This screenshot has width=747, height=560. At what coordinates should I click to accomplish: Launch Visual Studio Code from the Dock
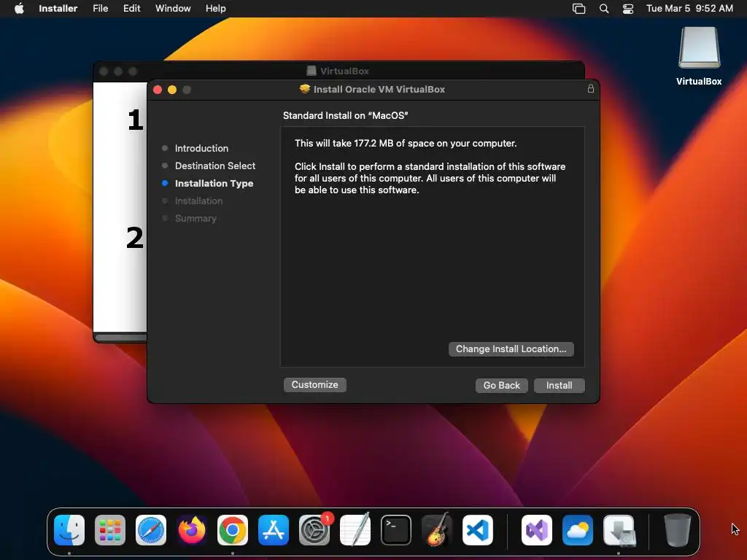(x=478, y=530)
